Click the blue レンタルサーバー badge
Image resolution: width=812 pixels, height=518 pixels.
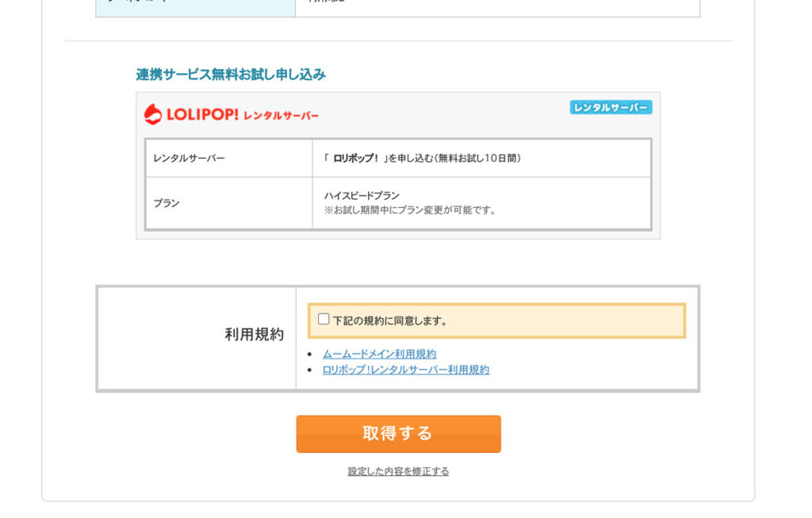point(611,107)
